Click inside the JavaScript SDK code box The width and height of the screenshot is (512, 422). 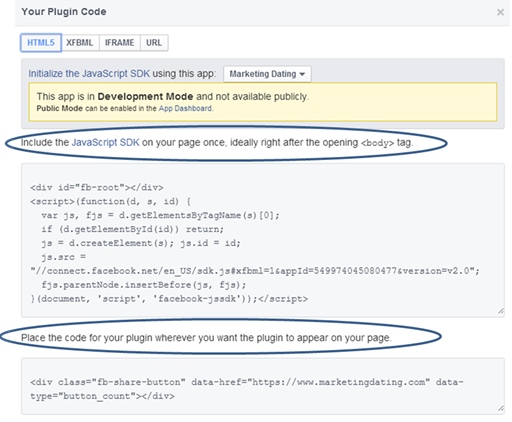click(x=263, y=240)
